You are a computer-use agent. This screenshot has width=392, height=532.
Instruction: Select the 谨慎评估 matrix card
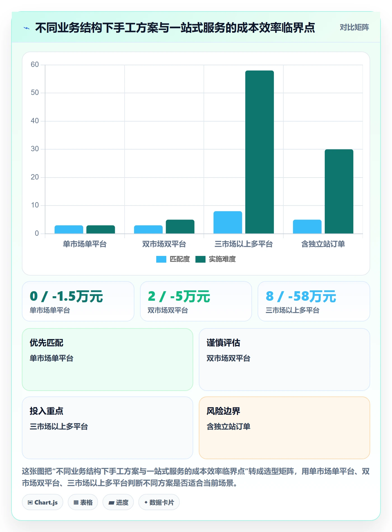284,360
